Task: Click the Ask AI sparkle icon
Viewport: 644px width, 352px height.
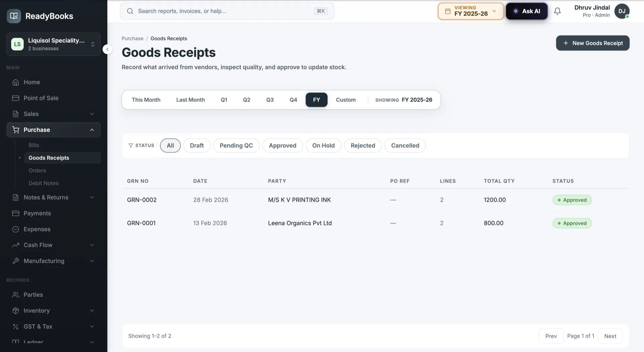Action: coord(516,11)
